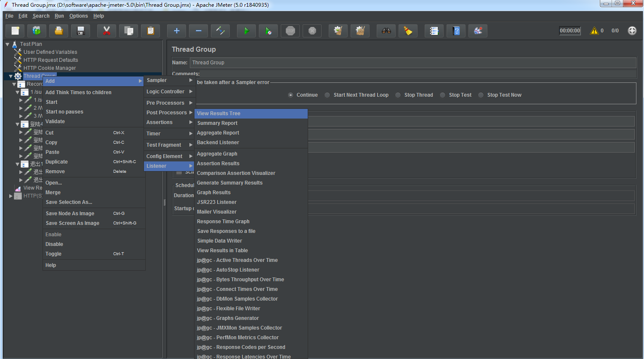The height and width of the screenshot is (359, 644).
Task: Start the test with green play icon
Action: 246,31
